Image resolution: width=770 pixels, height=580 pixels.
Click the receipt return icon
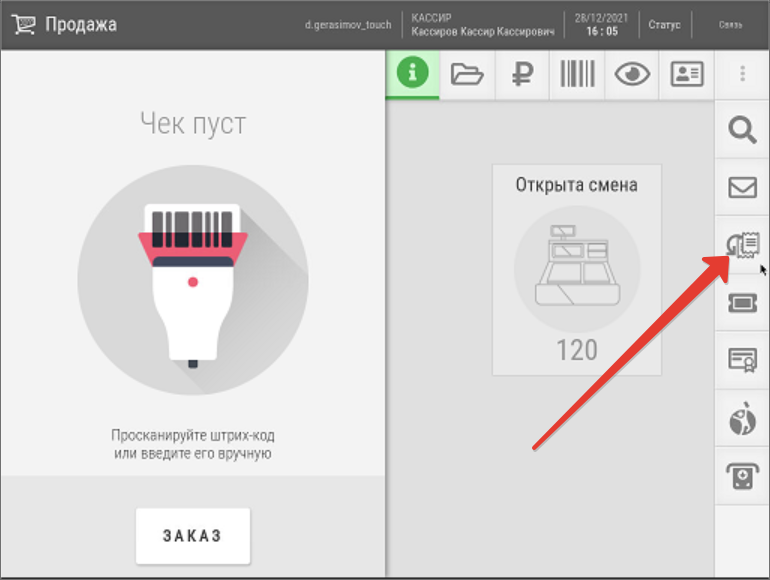pos(742,245)
